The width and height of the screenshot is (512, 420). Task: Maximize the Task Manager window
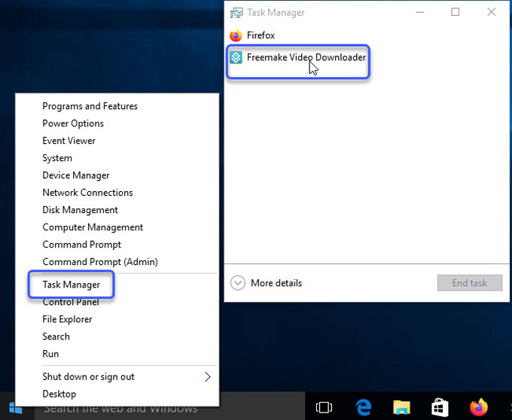click(456, 12)
